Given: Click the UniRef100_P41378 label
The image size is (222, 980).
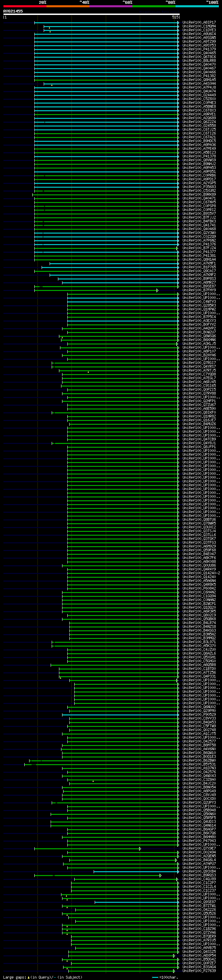Looking at the screenshot, I should [199, 156].
